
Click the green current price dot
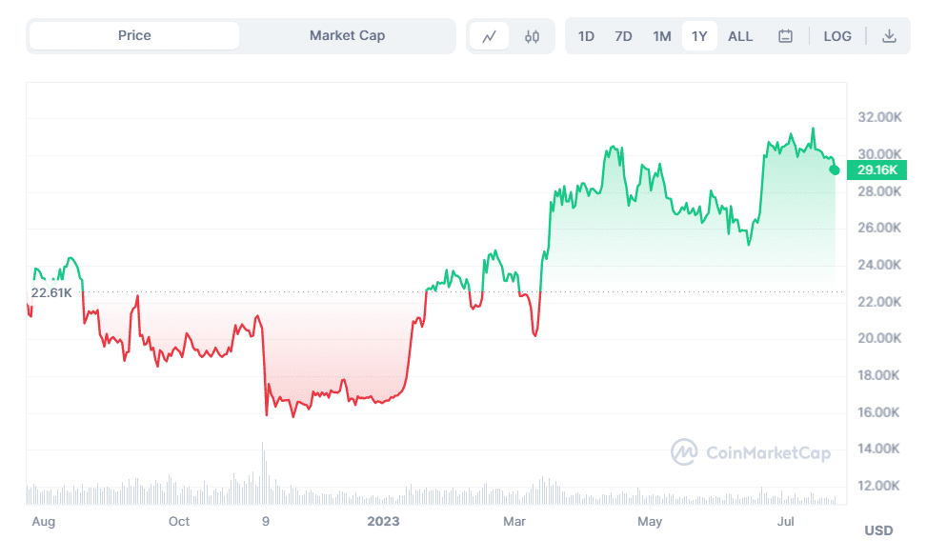[835, 170]
